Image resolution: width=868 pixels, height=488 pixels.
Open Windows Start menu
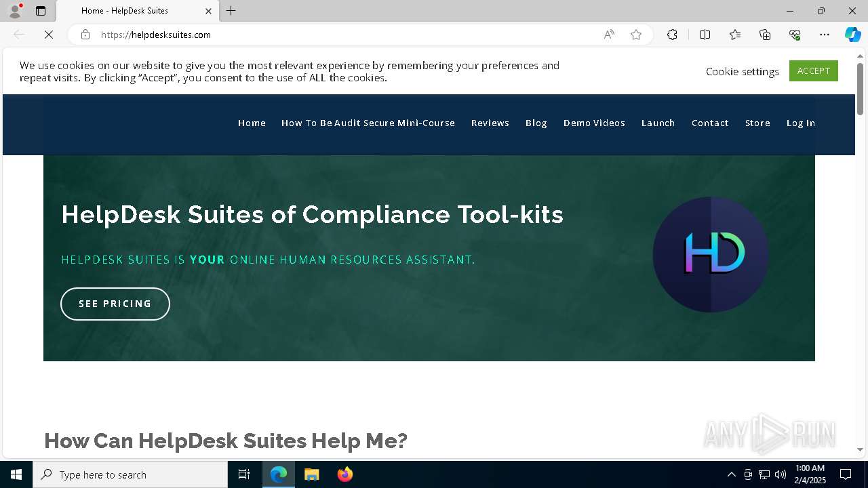16,474
